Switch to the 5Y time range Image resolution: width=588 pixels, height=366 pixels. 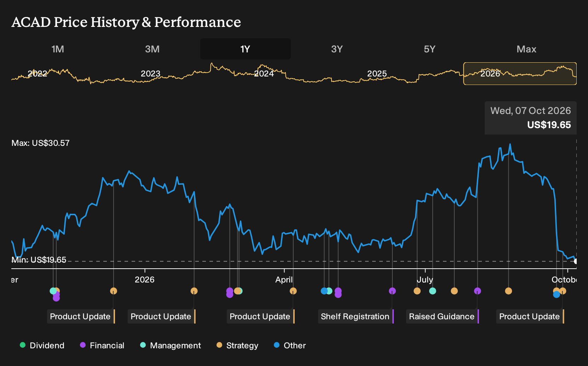(430, 49)
